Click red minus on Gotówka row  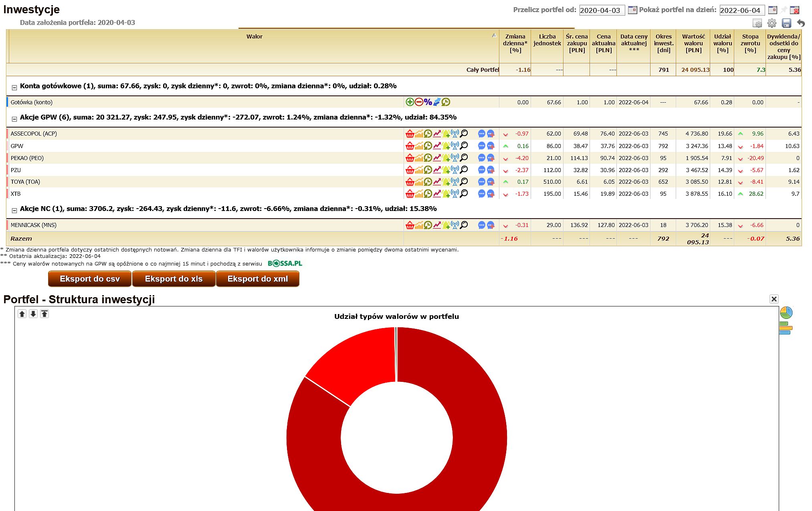coord(419,102)
